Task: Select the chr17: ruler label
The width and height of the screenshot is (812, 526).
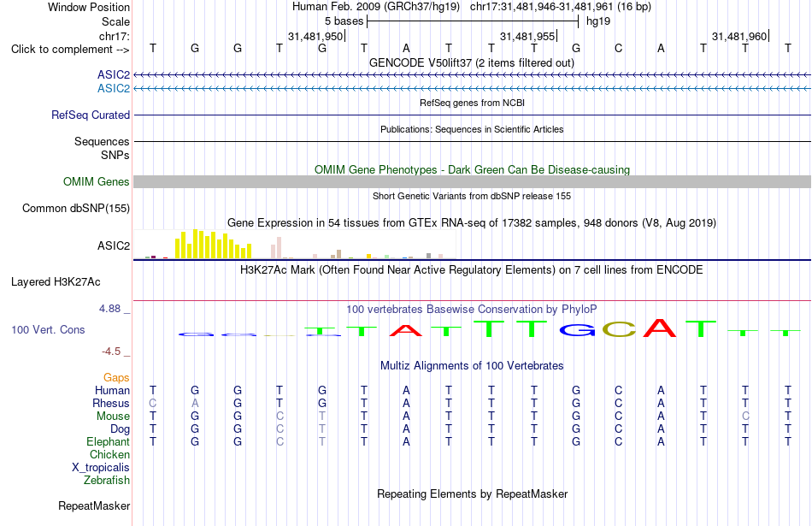Action: pyautogui.click(x=115, y=36)
